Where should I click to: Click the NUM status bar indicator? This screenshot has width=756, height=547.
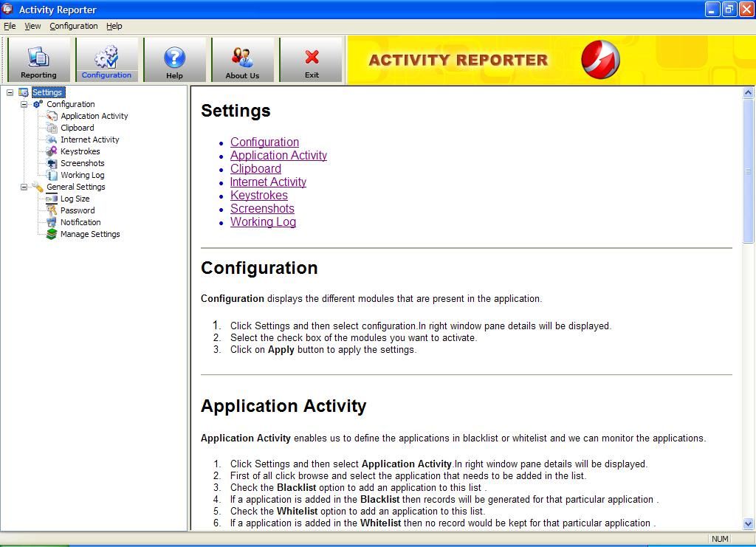[x=720, y=539]
